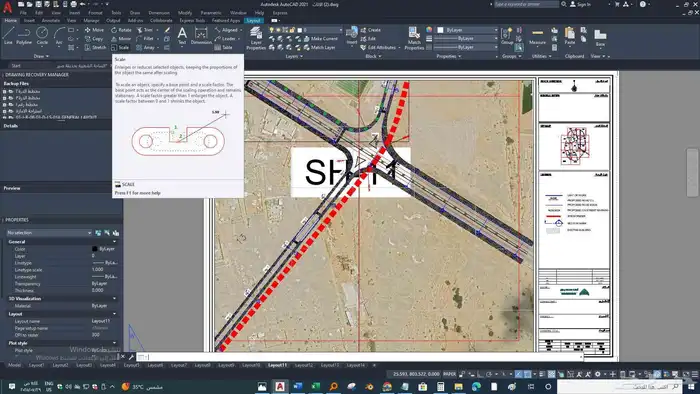The image size is (700, 394).
Task: Click Sign In
Action: pos(580,4)
